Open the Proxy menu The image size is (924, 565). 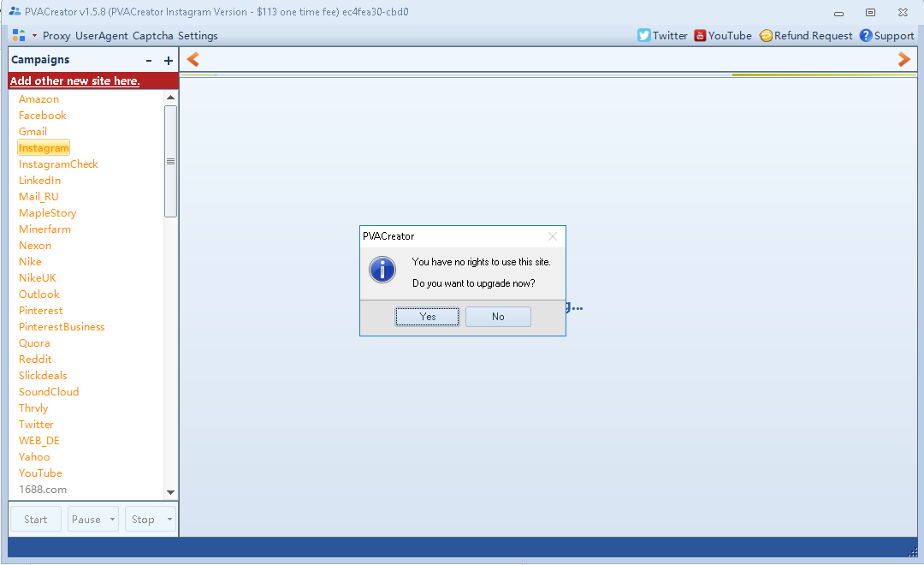click(x=56, y=36)
